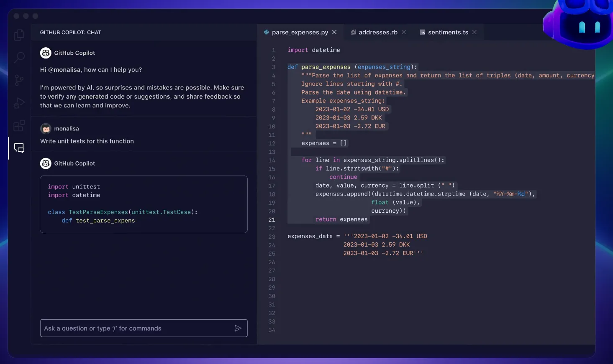Close the parse_expenses.py tab
Screen dimensions: 613x364
tap(334, 32)
